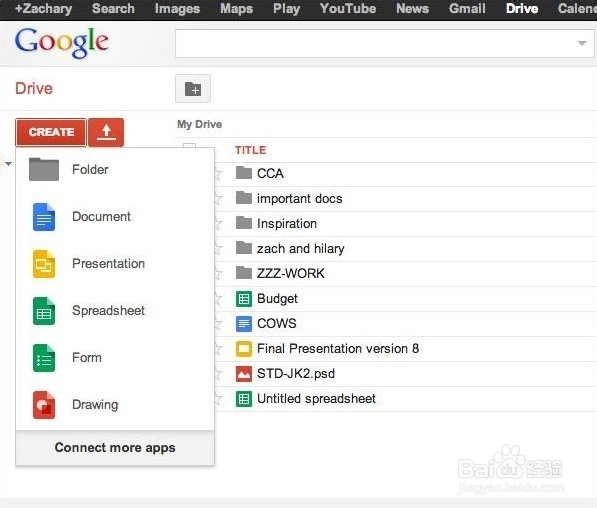This screenshot has height=508, width=597.
Task: Open the search options dropdown arrow
Action: tap(581, 43)
